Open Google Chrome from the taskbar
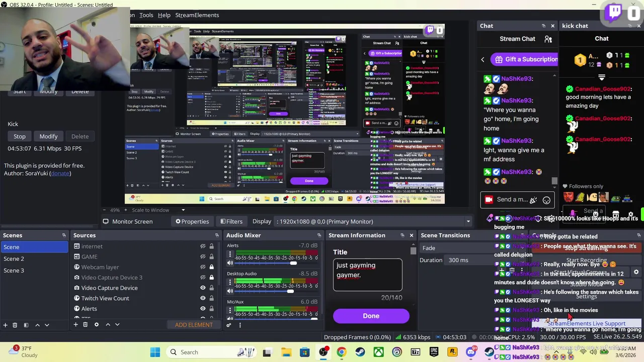644x362 pixels. pyautogui.click(x=342, y=352)
